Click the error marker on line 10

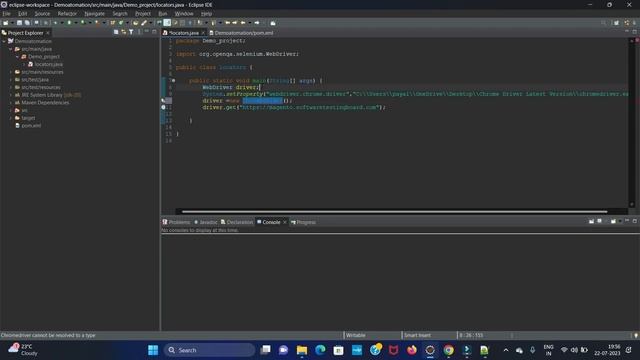tap(163, 100)
